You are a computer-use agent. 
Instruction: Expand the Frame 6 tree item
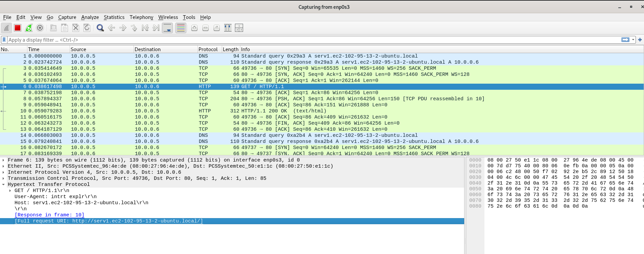[x=3, y=160]
